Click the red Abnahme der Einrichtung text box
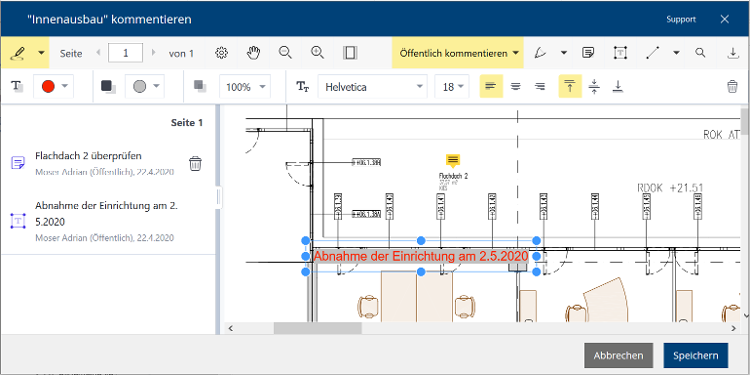Viewport: 750px width, 375px height. pos(421,256)
